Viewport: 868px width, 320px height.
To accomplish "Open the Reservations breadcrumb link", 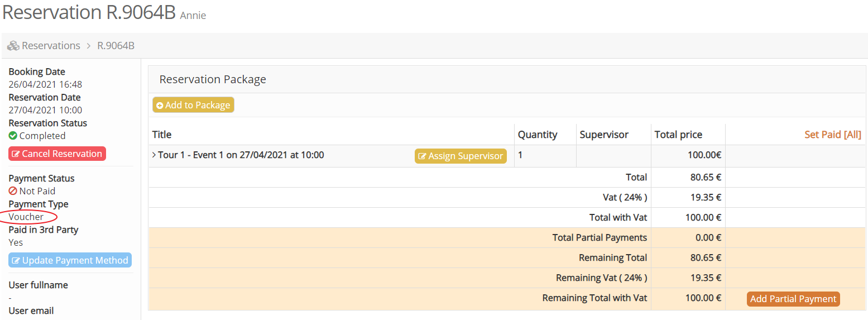I will click(51, 46).
